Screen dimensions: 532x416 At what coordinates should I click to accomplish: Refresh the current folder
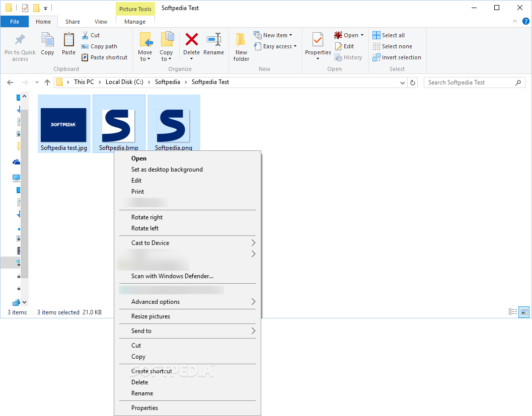(413, 82)
